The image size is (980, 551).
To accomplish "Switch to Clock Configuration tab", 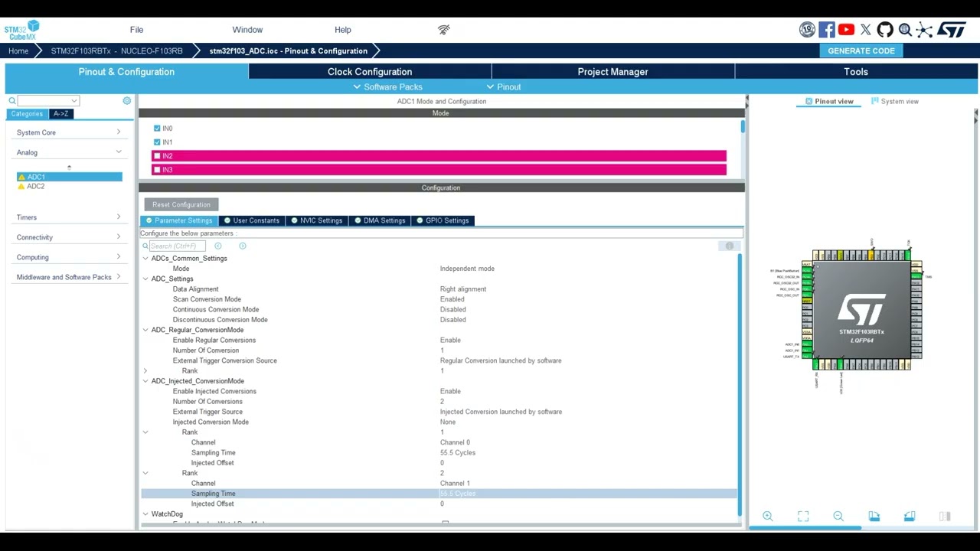I will click(370, 72).
